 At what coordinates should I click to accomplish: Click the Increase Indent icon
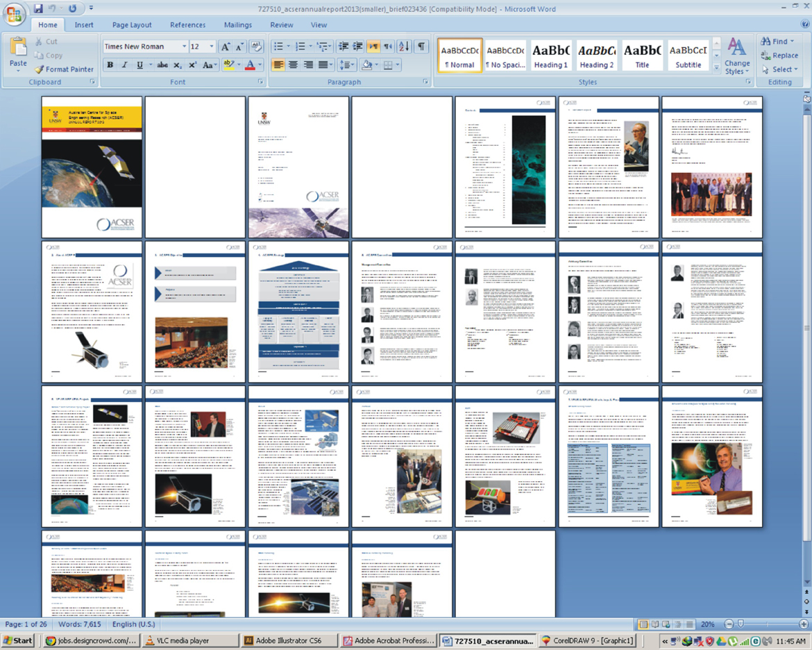[x=358, y=47]
